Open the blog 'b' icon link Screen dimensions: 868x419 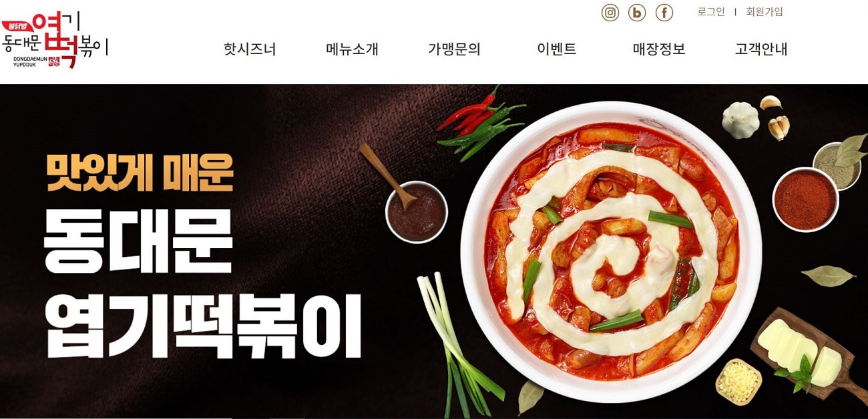[637, 13]
